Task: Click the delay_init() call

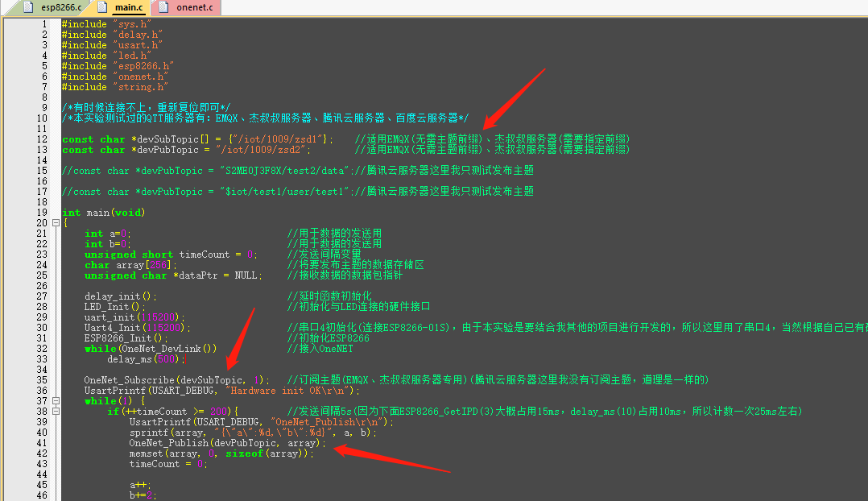Action: pos(121,296)
